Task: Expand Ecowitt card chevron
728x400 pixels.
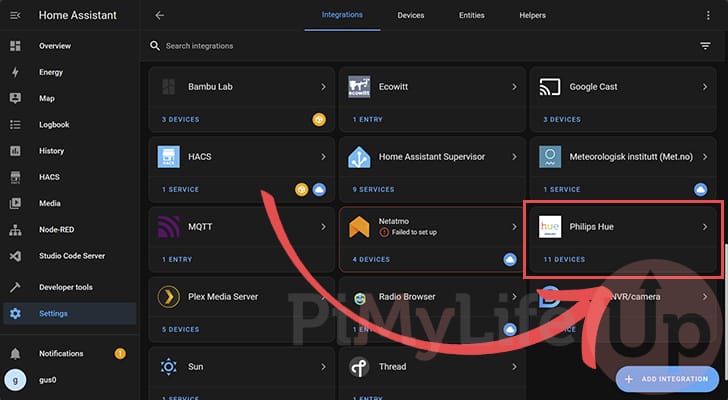Action: point(514,87)
